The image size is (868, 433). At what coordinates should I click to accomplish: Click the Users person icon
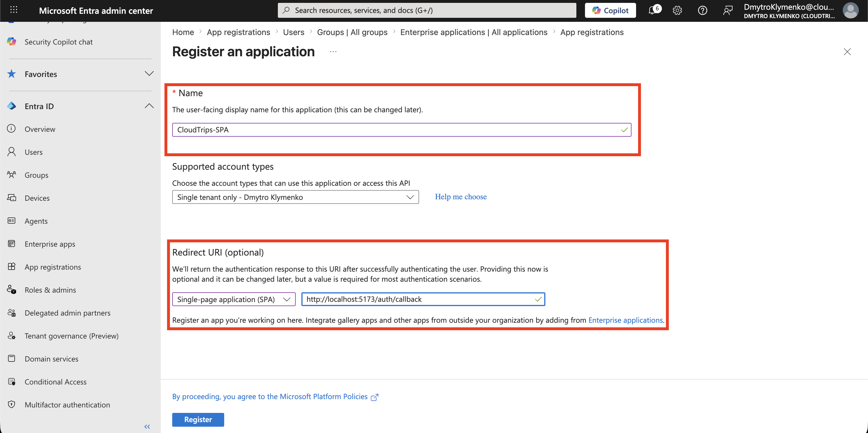tap(11, 152)
